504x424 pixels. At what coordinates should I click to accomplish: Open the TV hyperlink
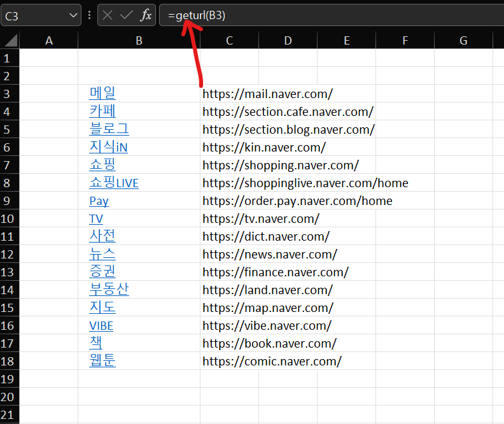pos(96,218)
